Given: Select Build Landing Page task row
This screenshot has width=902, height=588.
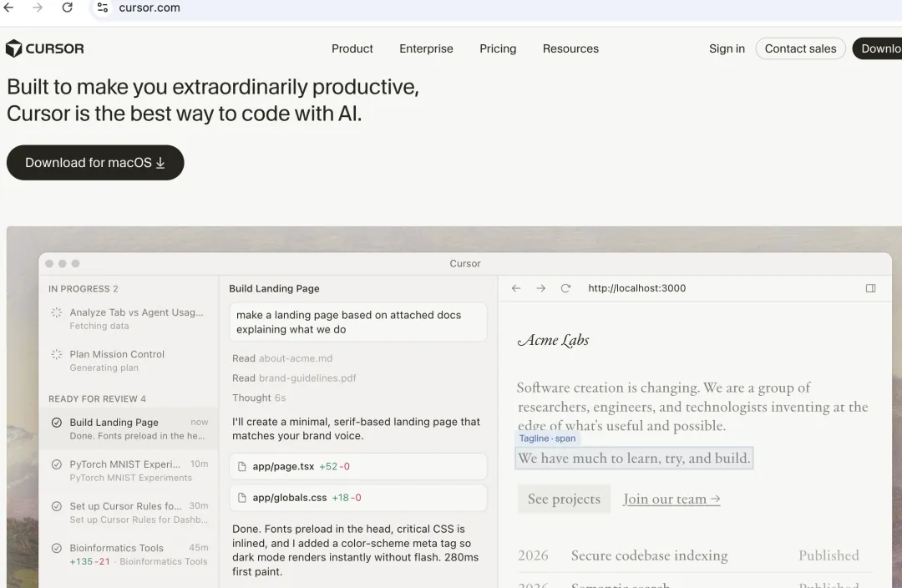Looking at the screenshot, I should click(x=129, y=428).
